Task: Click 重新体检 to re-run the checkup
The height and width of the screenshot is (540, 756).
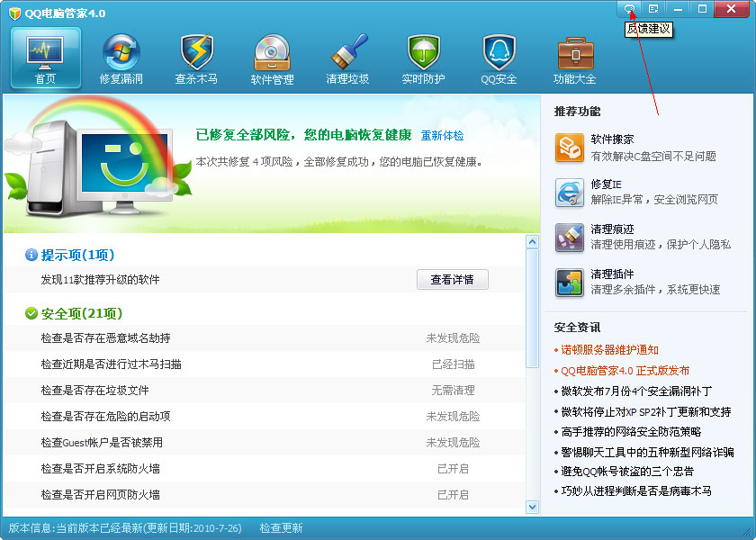Action: [x=442, y=136]
